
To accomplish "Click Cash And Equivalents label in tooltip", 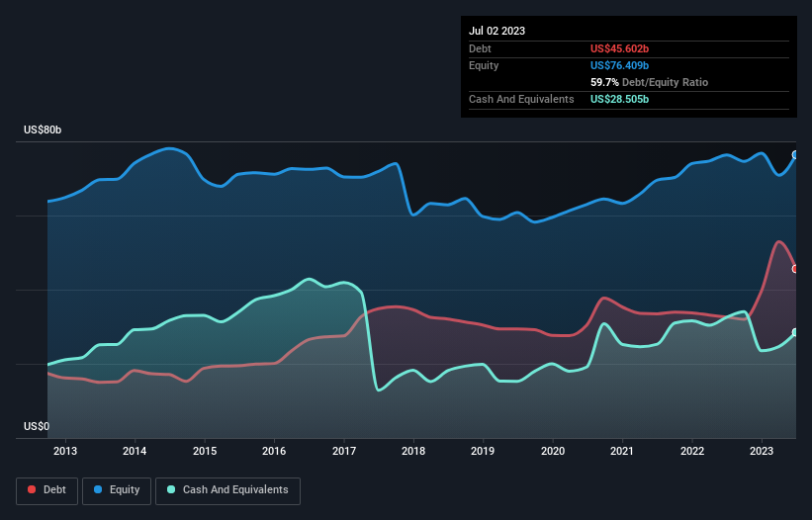I will click(x=521, y=99).
